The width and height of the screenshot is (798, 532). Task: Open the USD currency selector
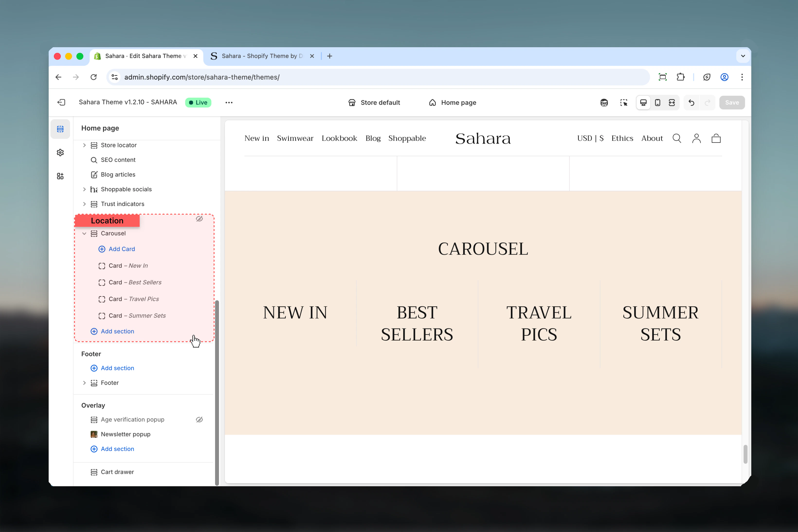(590, 138)
